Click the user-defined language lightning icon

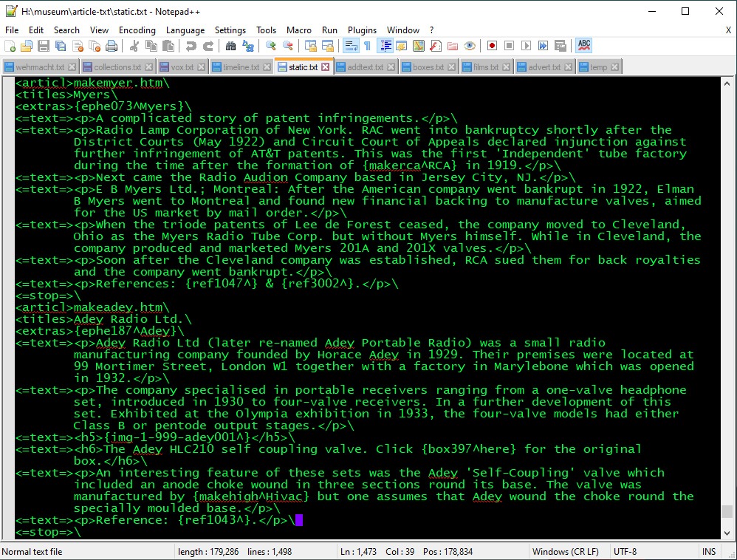(x=402, y=46)
